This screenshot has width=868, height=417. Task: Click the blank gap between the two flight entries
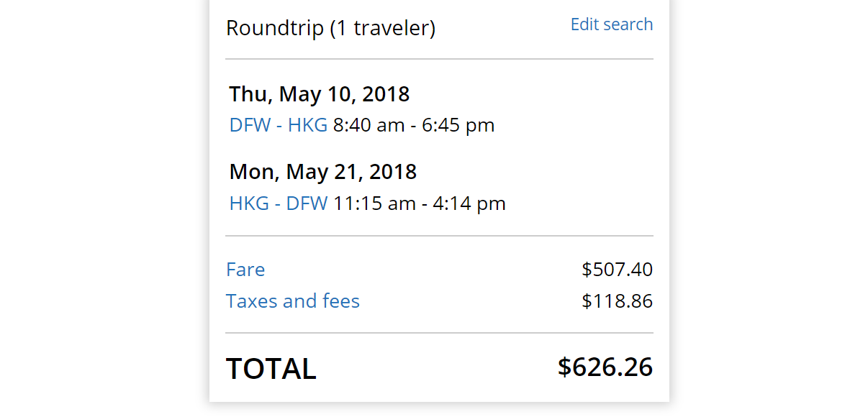coord(439,148)
